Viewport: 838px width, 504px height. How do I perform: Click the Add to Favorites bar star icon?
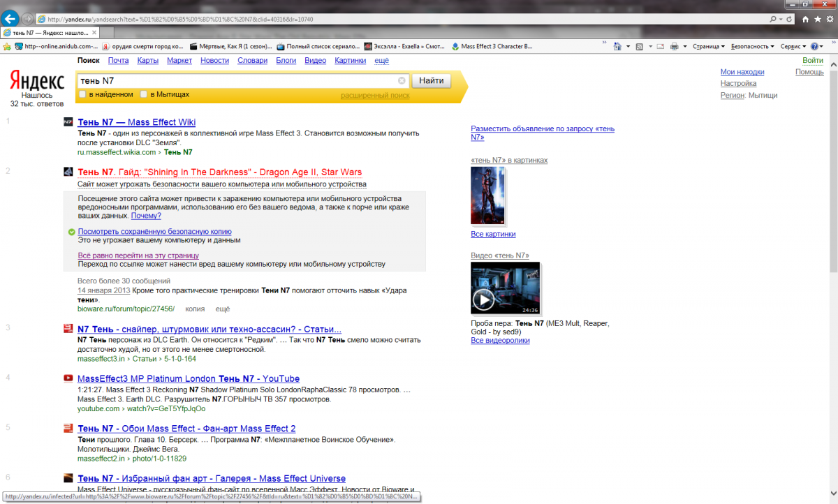tap(7, 47)
